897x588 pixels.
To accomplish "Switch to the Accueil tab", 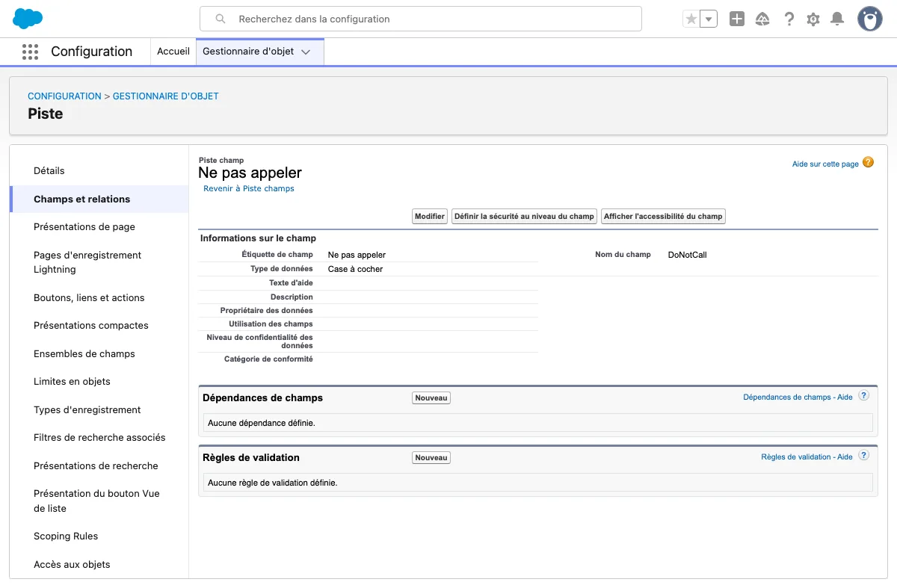I will tap(173, 52).
